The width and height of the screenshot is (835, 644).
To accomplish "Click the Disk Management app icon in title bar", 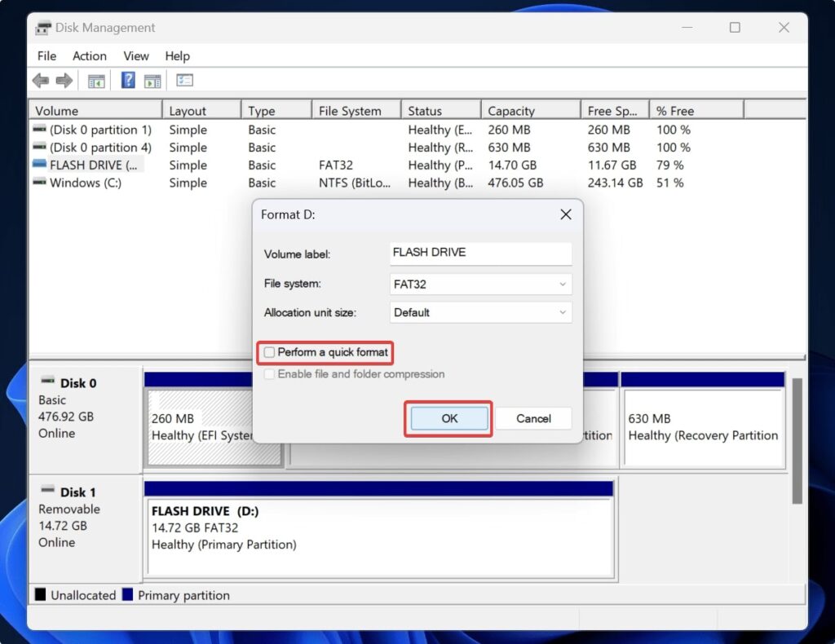I will tap(42, 27).
